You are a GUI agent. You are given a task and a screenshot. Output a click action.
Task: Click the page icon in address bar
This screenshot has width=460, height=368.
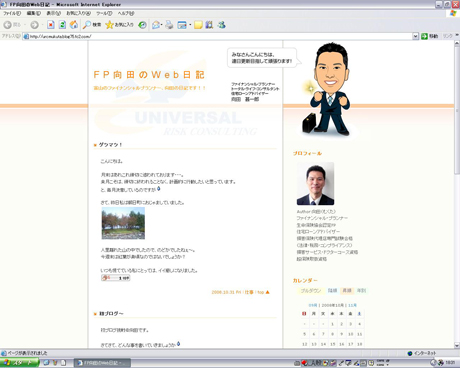(26, 36)
